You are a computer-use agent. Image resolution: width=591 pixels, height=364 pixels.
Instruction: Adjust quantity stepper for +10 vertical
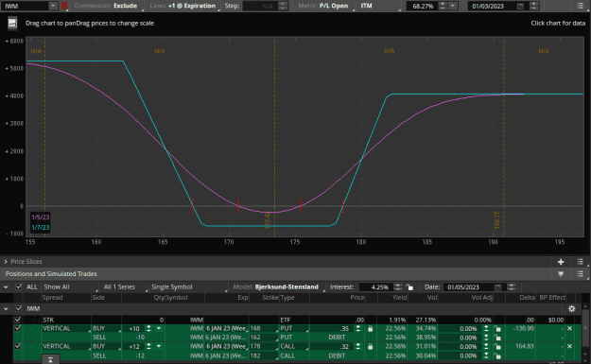click(x=148, y=329)
